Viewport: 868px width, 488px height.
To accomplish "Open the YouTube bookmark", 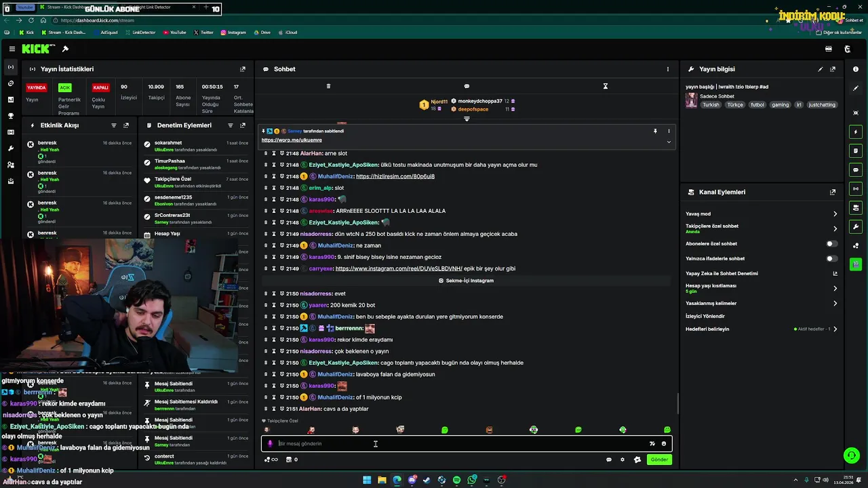I will coord(174,33).
